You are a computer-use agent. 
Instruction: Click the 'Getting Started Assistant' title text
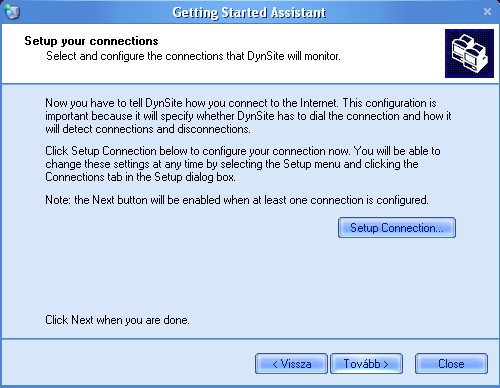click(x=249, y=12)
